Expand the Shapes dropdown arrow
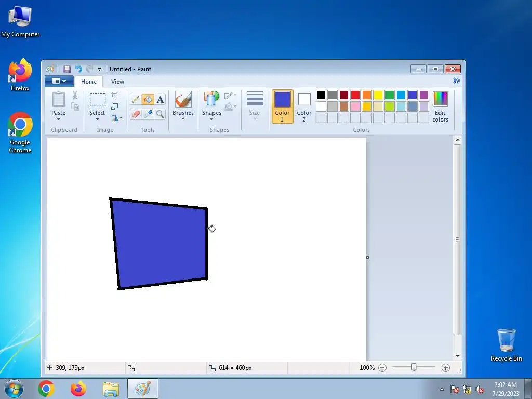Viewport: 532px width, 399px height. pos(211,119)
